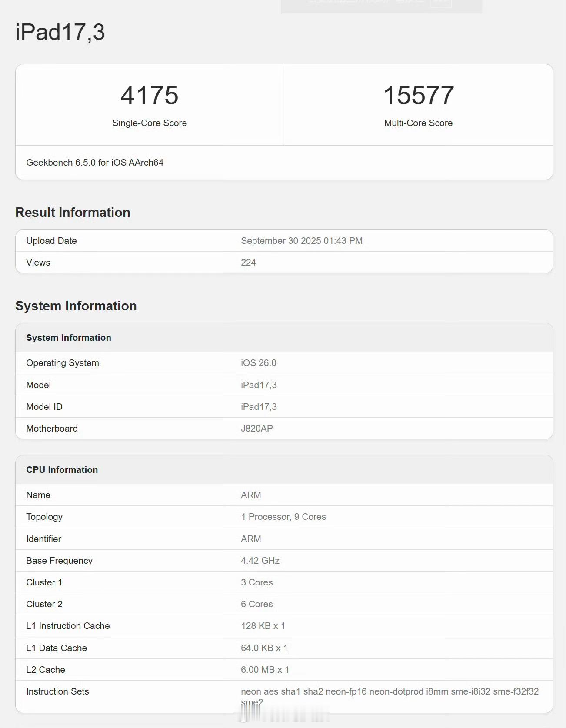
Task: Click the Multi-Core Score label
Action: (x=419, y=123)
